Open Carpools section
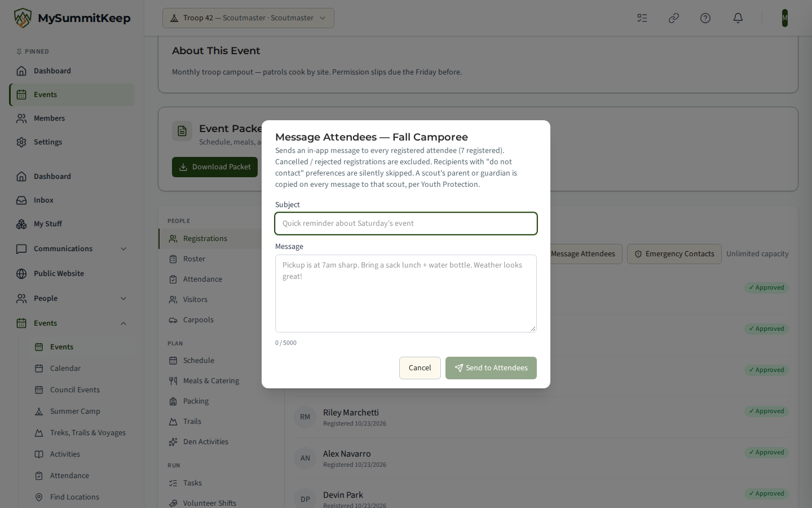812x508 pixels. tap(221, 320)
